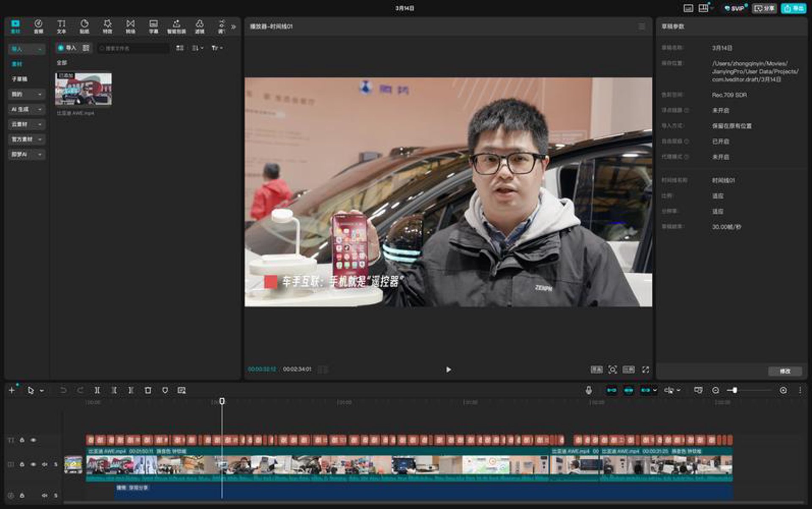Click the add (plus) icon in timeline toolbar
The width and height of the screenshot is (812, 509).
pos(12,390)
